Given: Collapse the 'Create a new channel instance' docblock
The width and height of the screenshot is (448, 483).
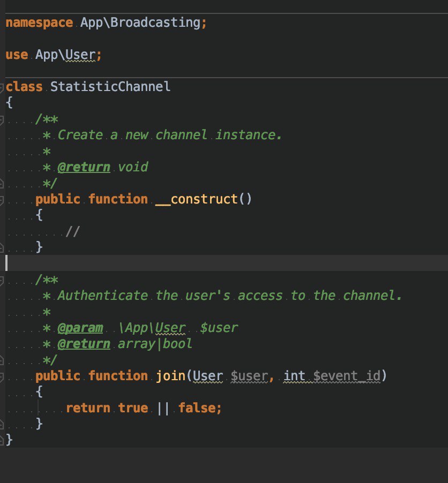Looking at the screenshot, I should 1,120.
